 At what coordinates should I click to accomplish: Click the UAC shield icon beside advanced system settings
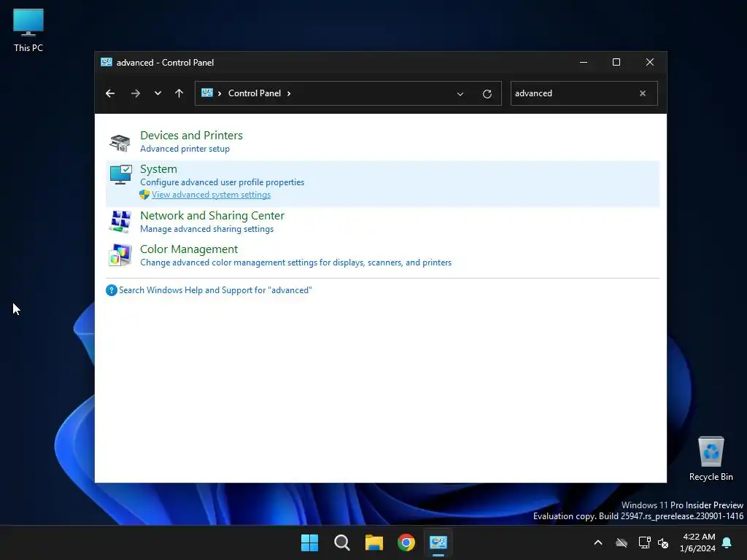[x=144, y=195]
